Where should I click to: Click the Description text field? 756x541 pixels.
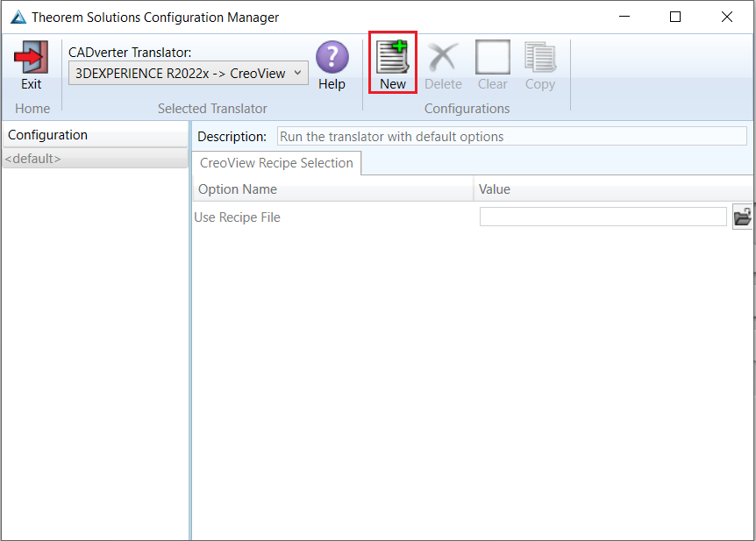[x=512, y=137]
